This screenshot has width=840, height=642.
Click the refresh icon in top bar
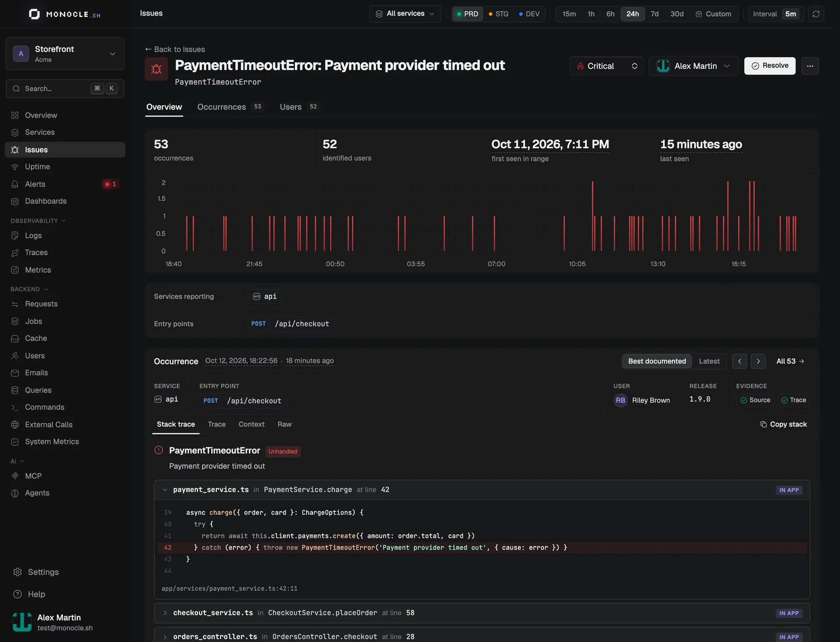pyautogui.click(x=816, y=14)
